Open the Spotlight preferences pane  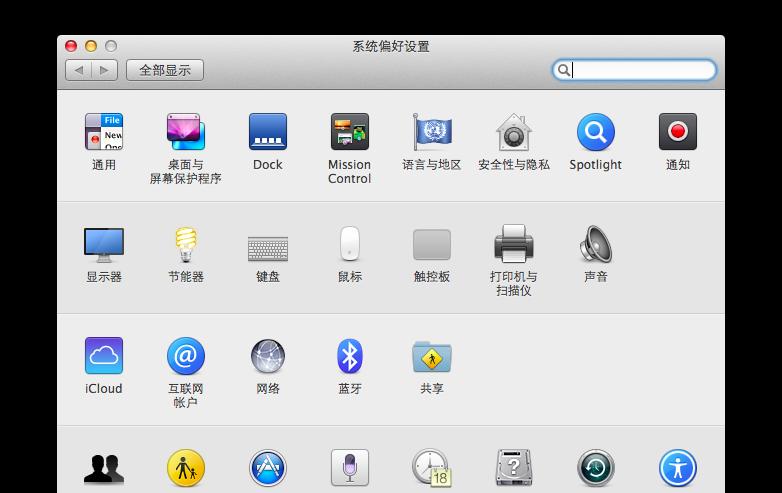point(595,132)
